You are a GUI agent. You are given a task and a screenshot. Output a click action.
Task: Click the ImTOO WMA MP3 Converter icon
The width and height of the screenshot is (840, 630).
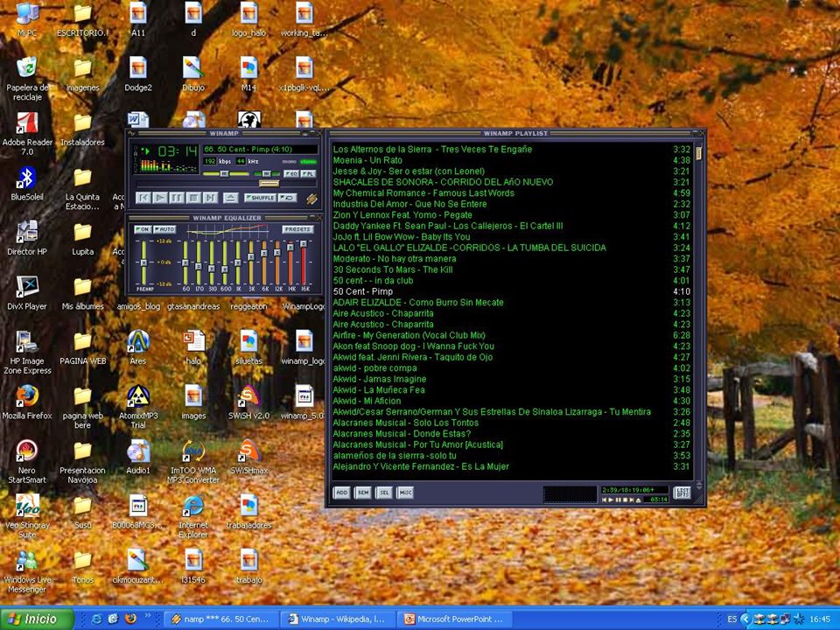(193, 461)
